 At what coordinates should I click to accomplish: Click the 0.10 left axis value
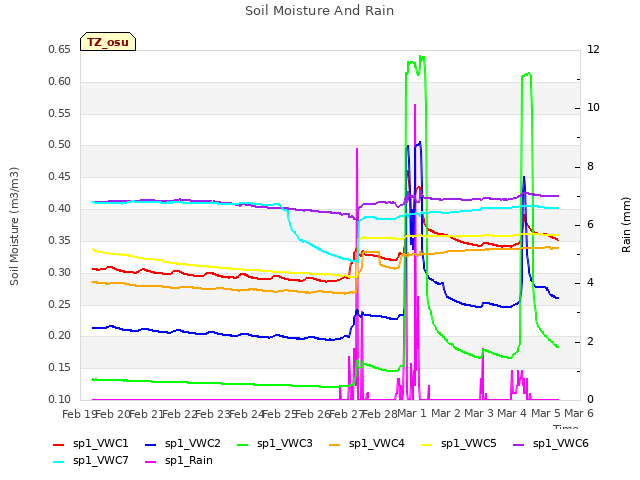point(60,399)
